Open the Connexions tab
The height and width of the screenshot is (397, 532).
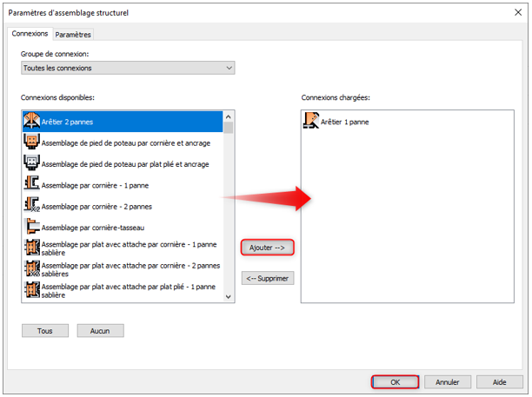tap(30, 33)
